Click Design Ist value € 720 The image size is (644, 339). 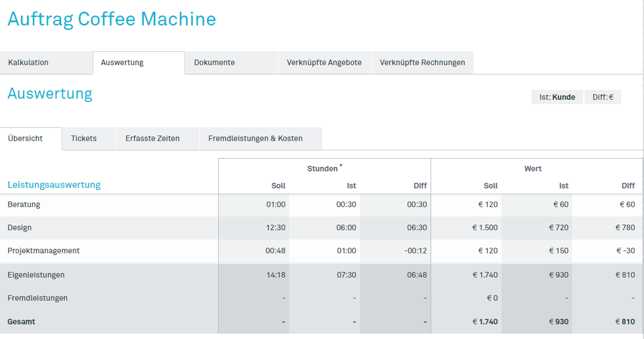[559, 228]
